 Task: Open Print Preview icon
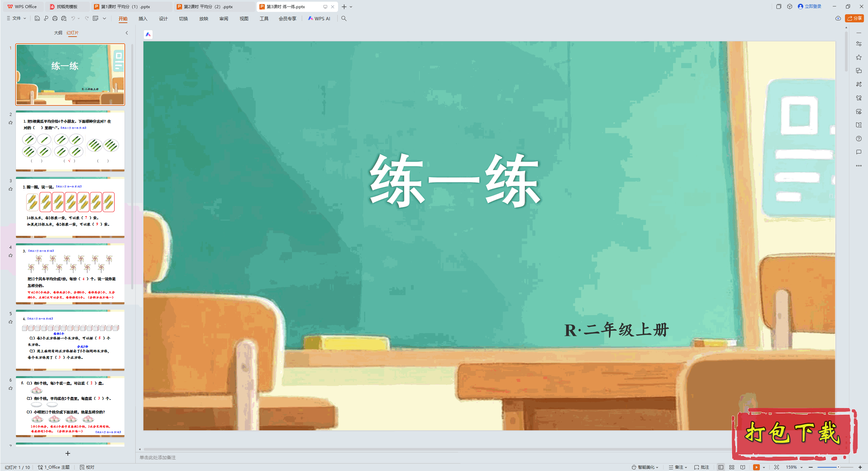[64, 18]
